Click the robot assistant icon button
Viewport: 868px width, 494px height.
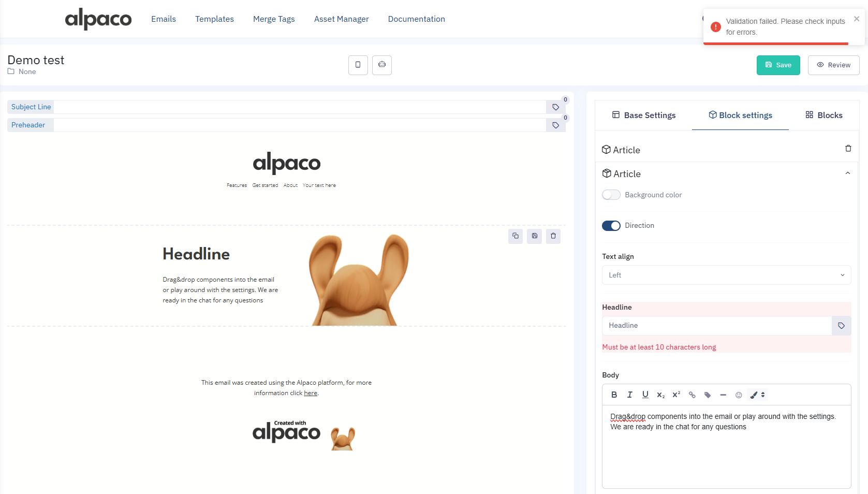381,65
